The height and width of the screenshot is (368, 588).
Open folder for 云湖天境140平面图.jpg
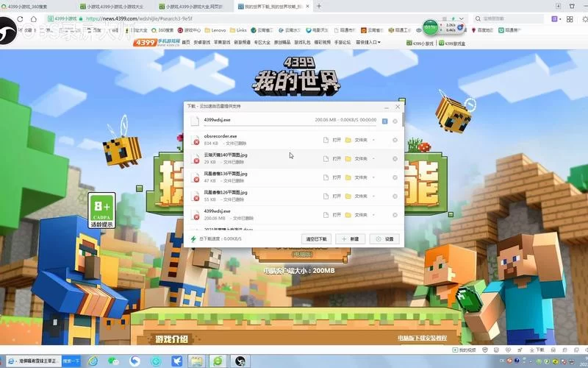356,158
